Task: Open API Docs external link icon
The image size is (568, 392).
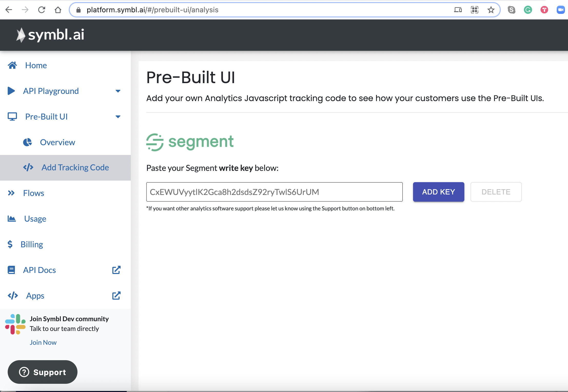Action: pos(116,270)
